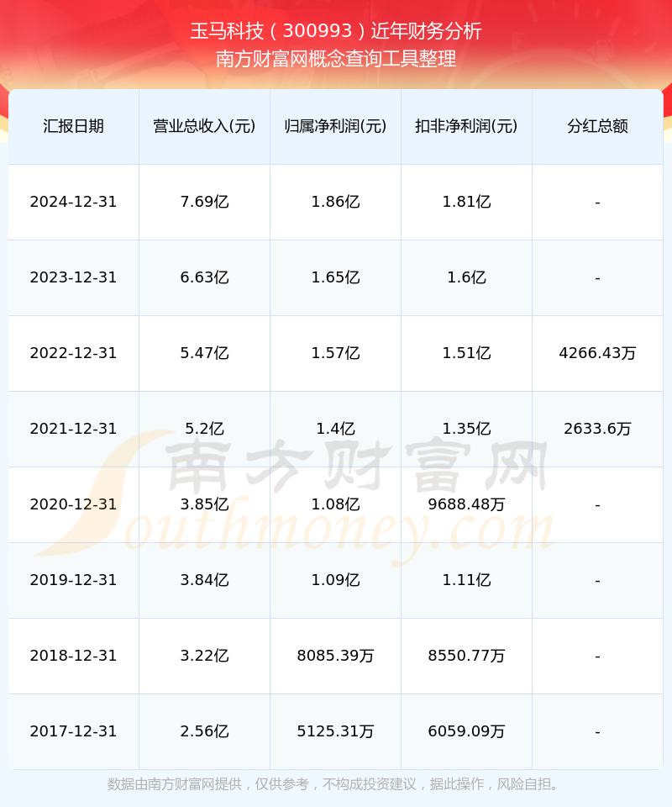Image resolution: width=672 pixels, height=807 pixels.
Task: Select the 1.35亿 cell
Action: (x=466, y=429)
